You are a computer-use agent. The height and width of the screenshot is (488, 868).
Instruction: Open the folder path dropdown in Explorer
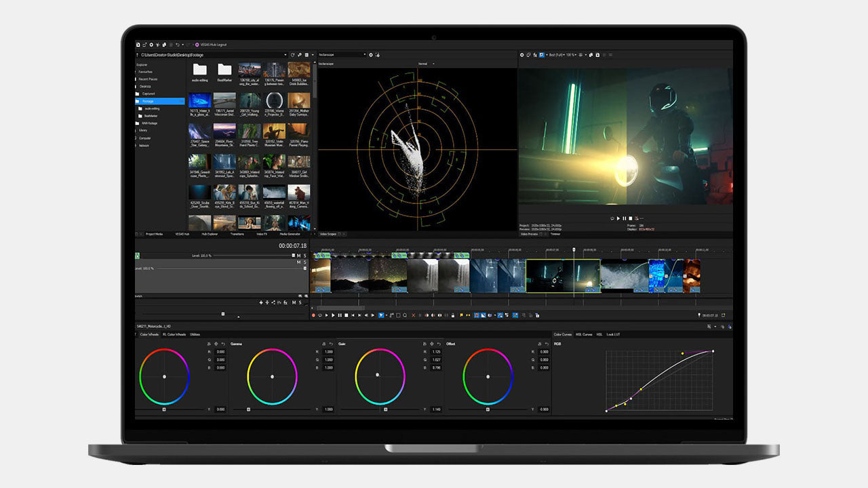(285, 55)
